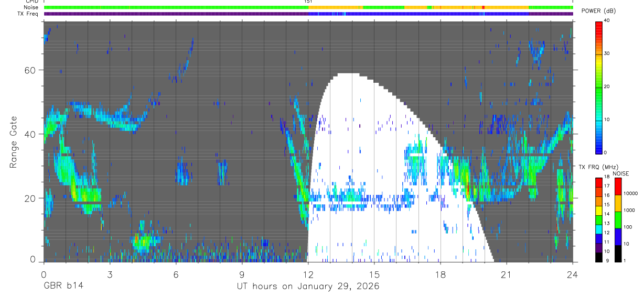The height and width of the screenshot is (297, 644).
Task: Click the 21 tick label on the UT hours axis
Action: tap(506, 274)
